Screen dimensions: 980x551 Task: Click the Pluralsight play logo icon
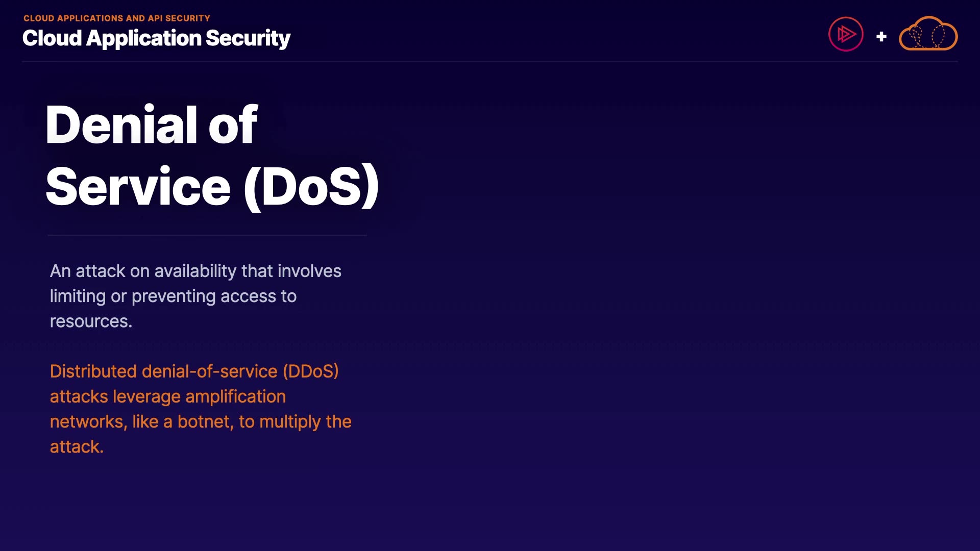click(x=846, y=34)
